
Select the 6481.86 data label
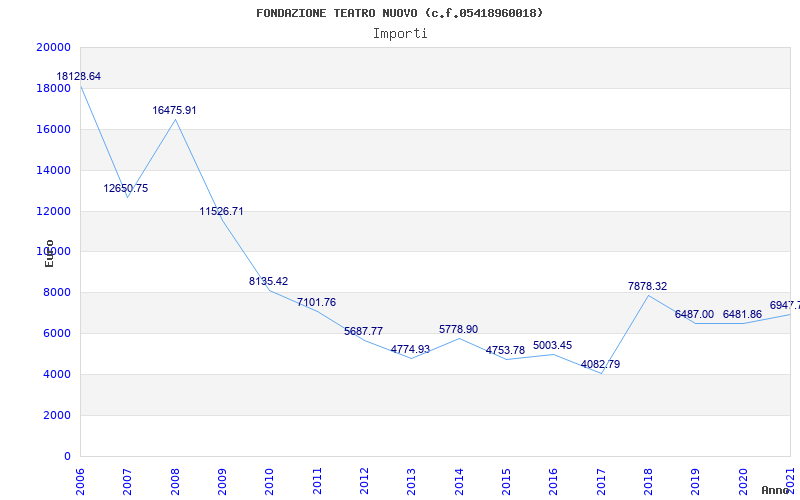(742, 314)
